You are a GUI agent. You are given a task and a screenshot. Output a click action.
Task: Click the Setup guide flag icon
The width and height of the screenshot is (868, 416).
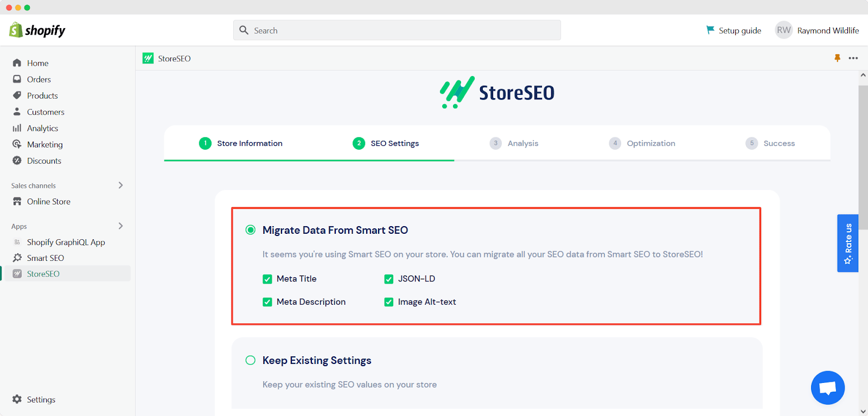click(x=710, y=30)
